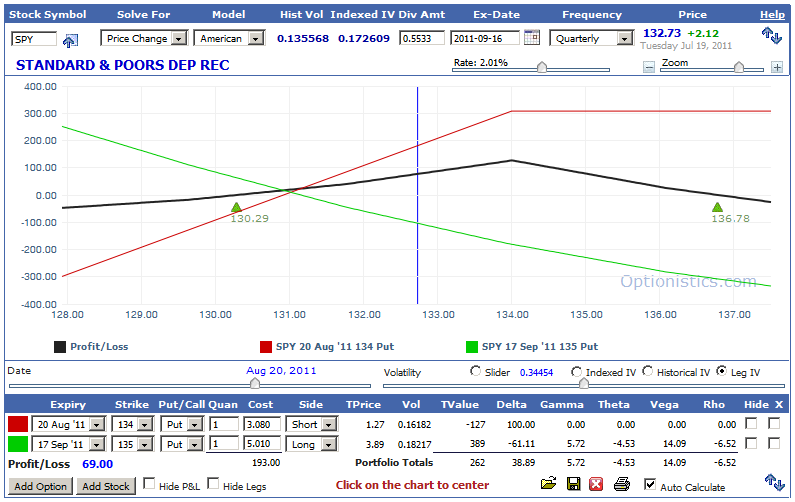Click the black Profit/Loss legend square

click(x=60, y=347)
